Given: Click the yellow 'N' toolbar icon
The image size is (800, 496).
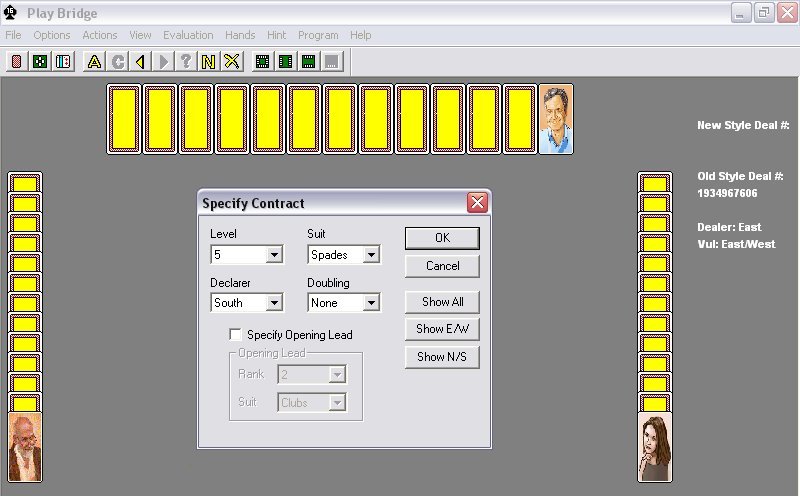Looking at the screenshot, I should 208,62.
